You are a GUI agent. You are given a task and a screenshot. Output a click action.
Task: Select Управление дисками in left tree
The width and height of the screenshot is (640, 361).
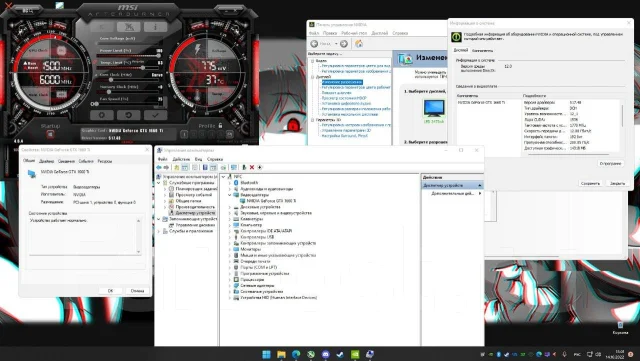pyautogui.click(x=195, y=225)
